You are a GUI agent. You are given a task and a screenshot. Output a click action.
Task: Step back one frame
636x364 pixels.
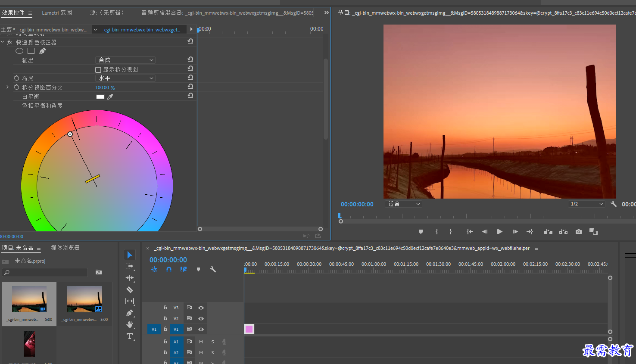[485, 232]
